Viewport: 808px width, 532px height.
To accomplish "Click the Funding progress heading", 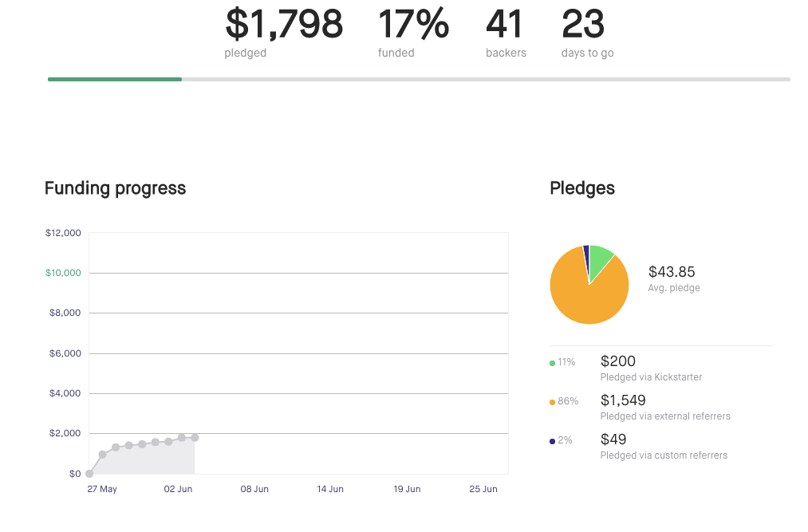I will coord(115,188).
